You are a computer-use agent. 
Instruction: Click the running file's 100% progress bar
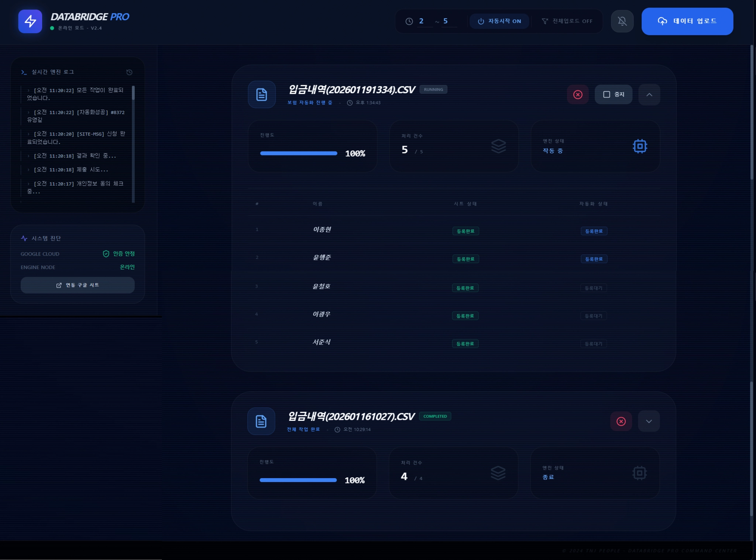pyautogui.click(x=298, y=153)
